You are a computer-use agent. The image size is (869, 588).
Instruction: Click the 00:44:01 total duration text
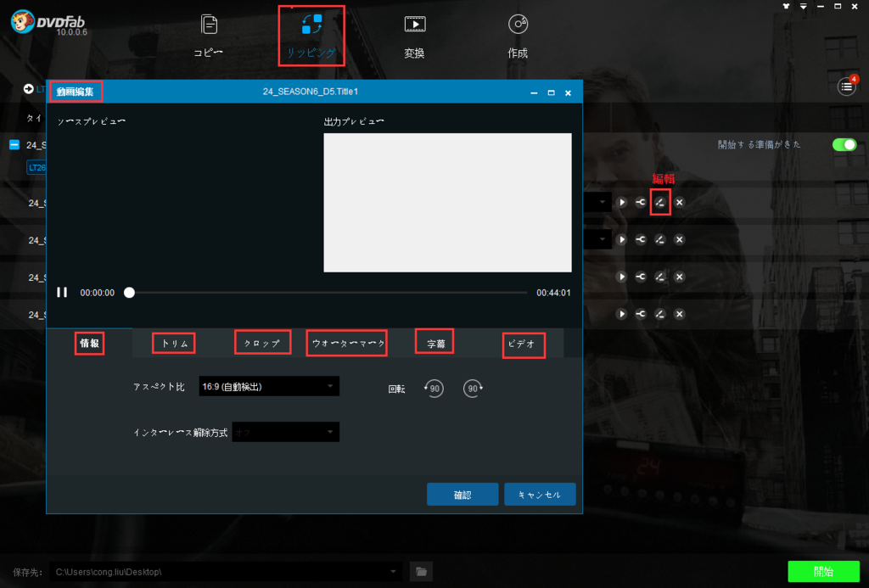tap(553, 293)
